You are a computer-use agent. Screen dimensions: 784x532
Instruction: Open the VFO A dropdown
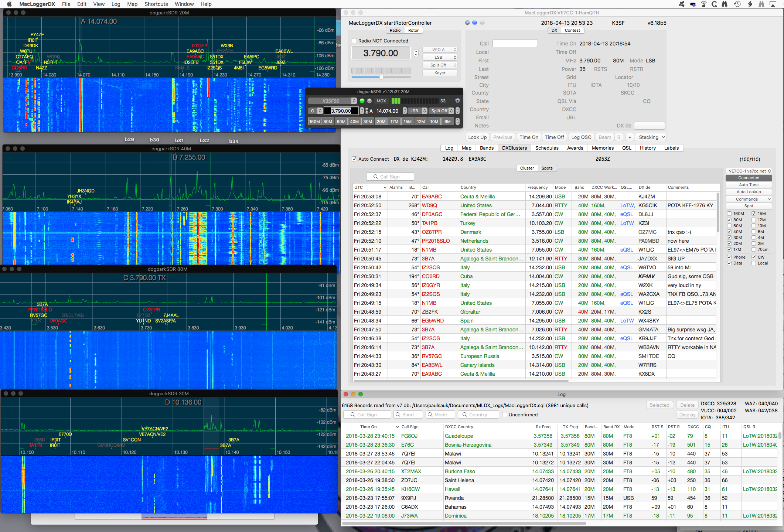tap(440, 50)
